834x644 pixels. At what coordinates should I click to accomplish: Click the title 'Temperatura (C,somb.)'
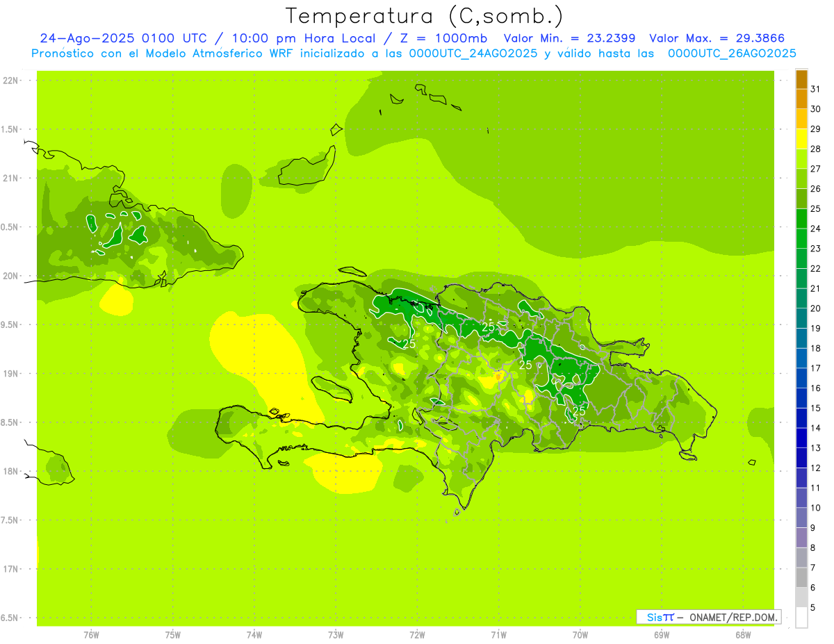pyautogui.click(x=425, y=16)
